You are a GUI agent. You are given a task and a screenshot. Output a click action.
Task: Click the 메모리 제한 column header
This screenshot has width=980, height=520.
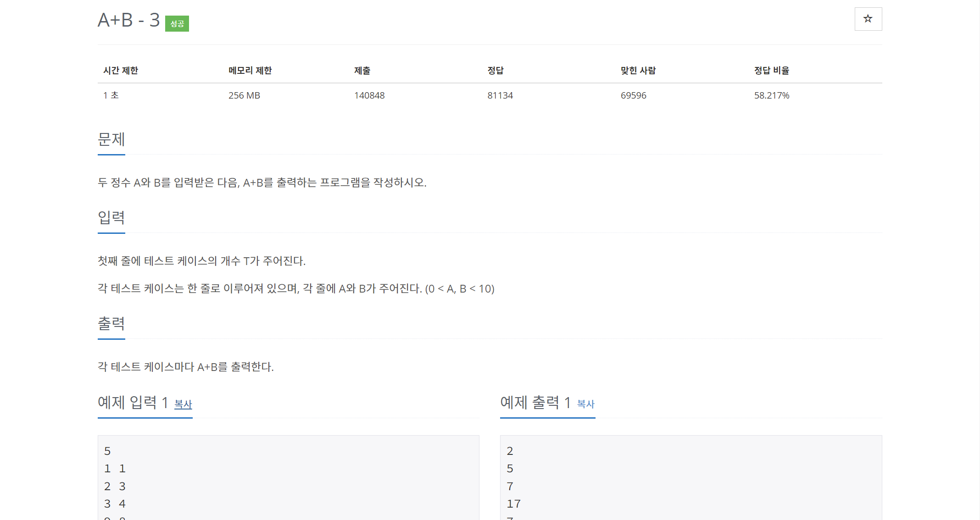click(250, 70)
